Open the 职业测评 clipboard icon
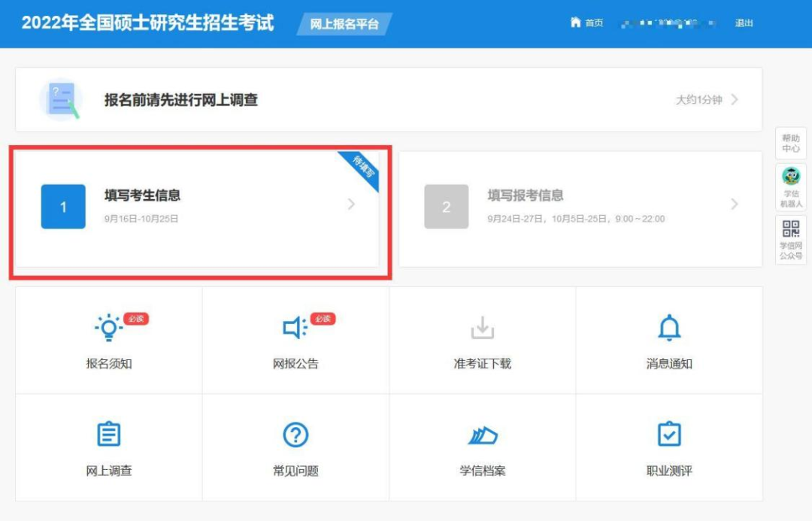 click(x=669, y=434)
